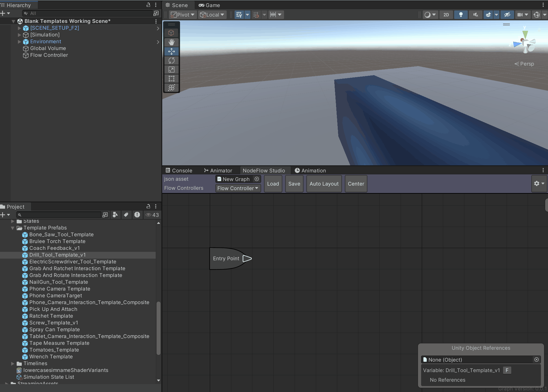Toggle hidden objects visibility in scene

[x=507, y=15]
